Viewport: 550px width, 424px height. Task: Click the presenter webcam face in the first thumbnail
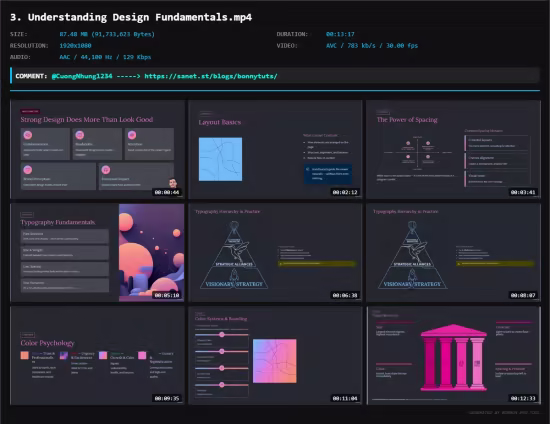point(173,183)
